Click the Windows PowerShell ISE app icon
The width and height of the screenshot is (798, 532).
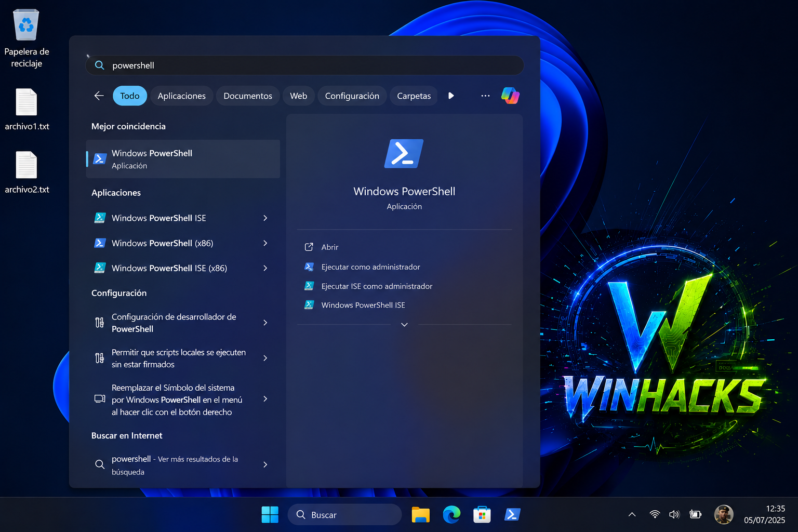pos(100,218)
